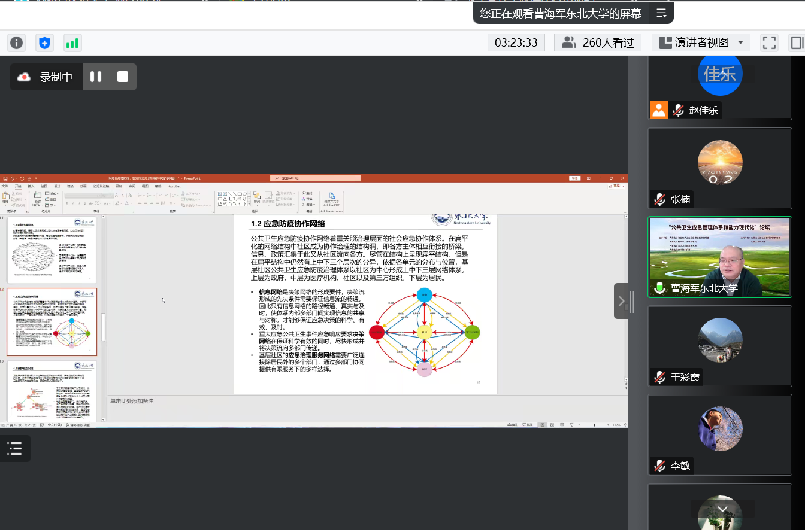Viewport: 805px width, 532px height.
Task: Click 赵佳乐's muted microphone icon
Action: tap(679, 110)
